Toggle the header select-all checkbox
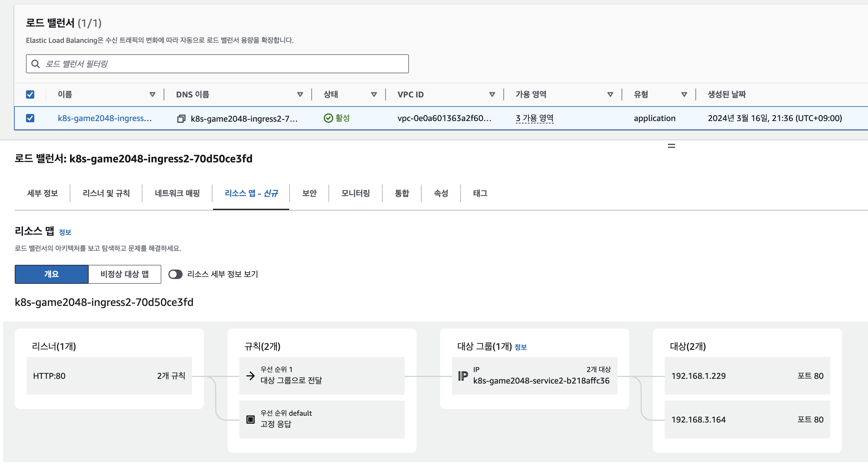Screen dimensions: 868x473 (x=30, y=94)
